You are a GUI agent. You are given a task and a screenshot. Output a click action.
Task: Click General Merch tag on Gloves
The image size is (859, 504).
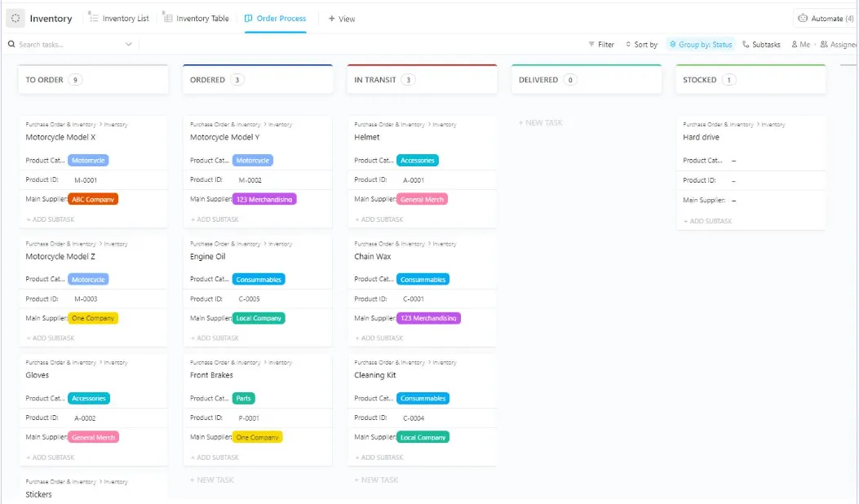94,437
